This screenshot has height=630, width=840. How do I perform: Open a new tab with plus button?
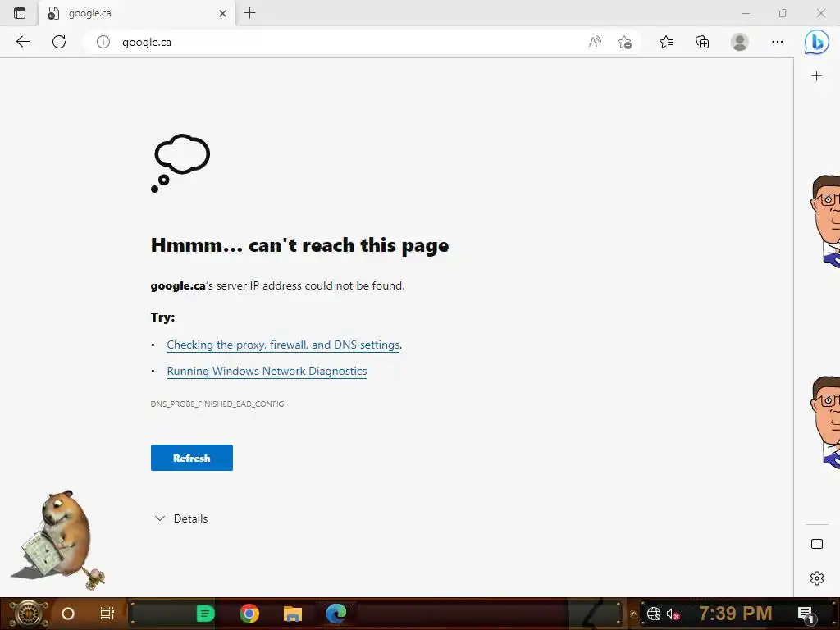click(x=249, y=13)
